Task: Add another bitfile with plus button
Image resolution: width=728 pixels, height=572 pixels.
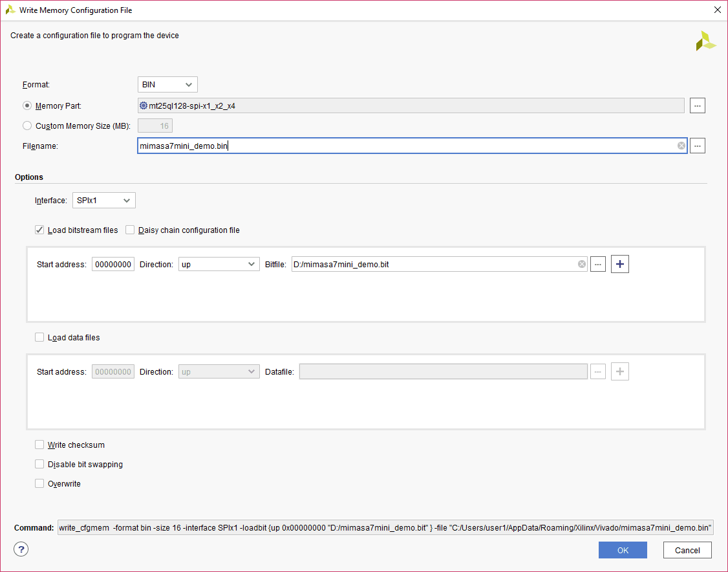Action: click(x=619, y=264)
